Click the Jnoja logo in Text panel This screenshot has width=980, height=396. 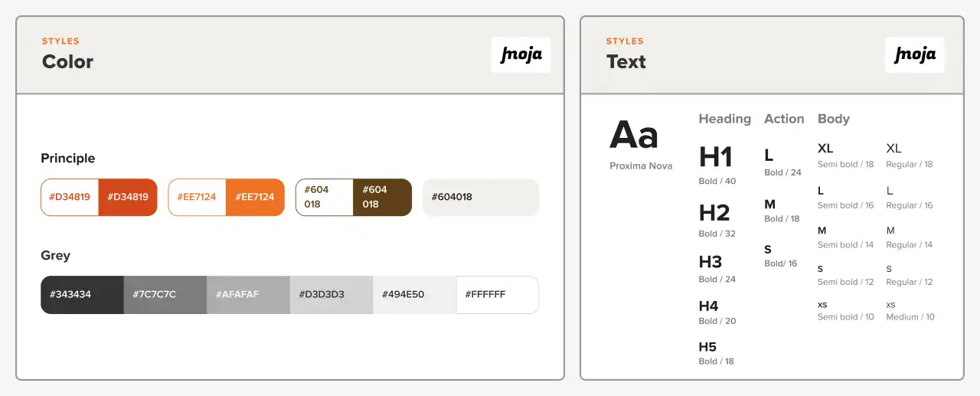[x=914, y=54]
